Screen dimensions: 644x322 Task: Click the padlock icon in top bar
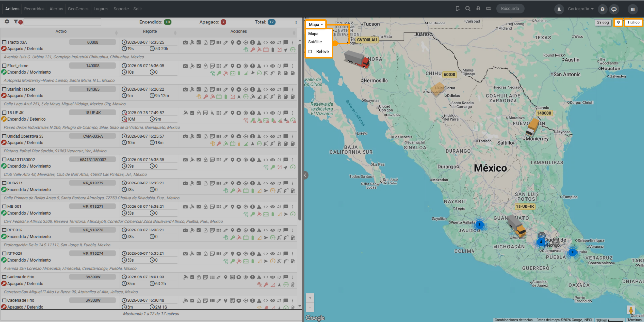click(x=478, y=9)
